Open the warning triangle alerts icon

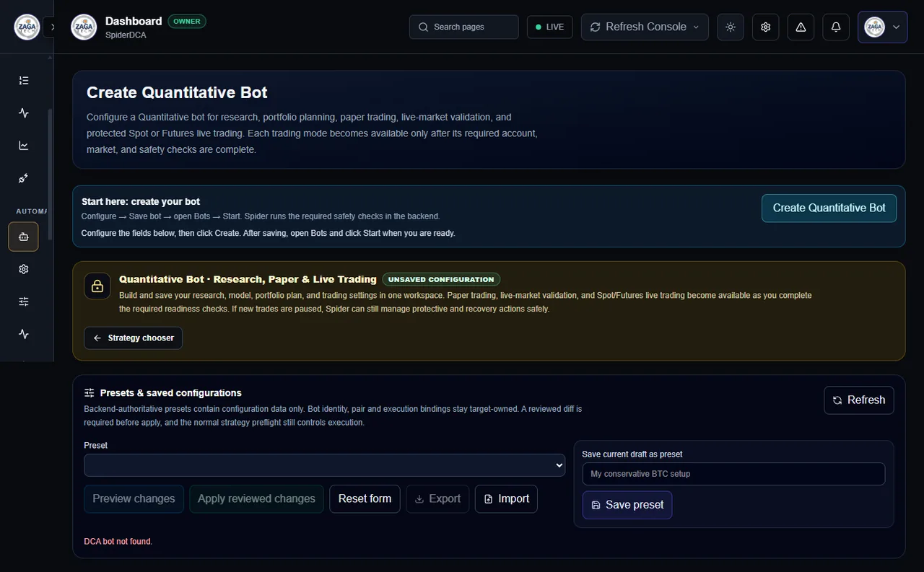(801, 27)
